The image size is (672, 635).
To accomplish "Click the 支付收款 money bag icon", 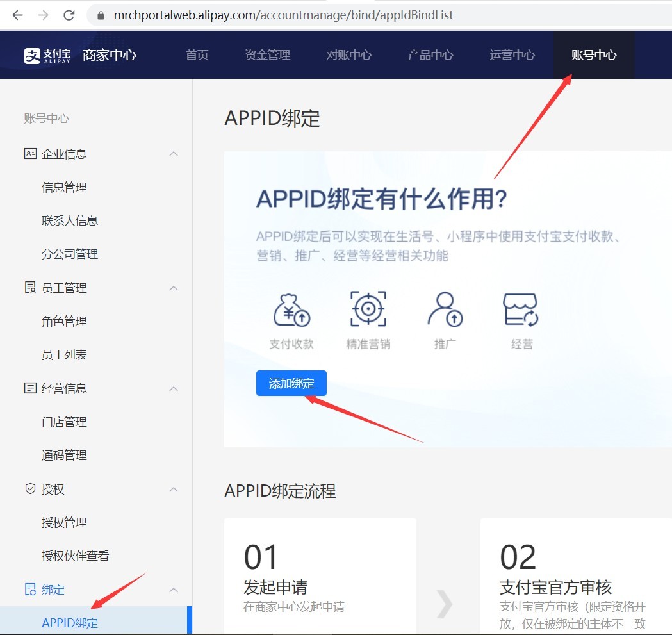I will pos(291,309).
